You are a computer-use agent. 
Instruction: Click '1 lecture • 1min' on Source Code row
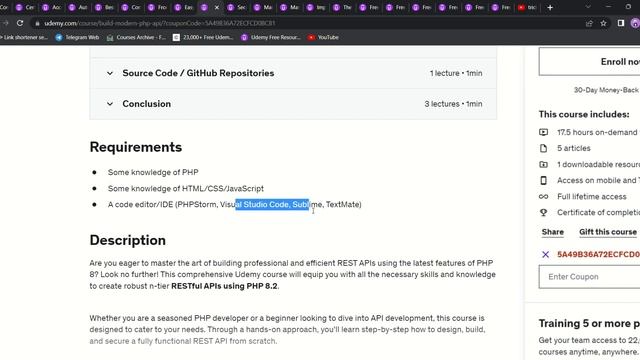pos(456,73)
